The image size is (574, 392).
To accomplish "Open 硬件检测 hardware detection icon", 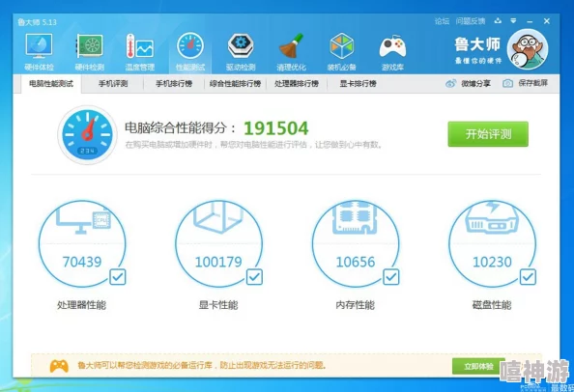I will [89, 46].
